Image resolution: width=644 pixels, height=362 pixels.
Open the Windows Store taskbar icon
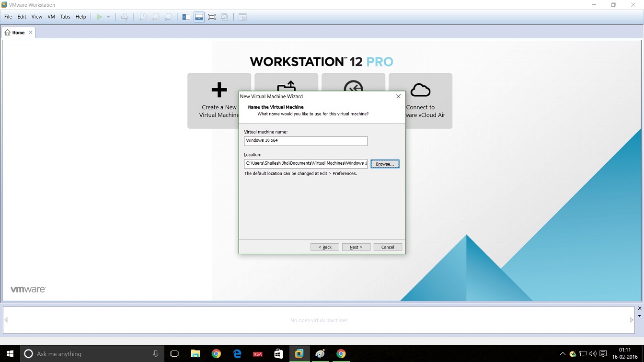278,354
